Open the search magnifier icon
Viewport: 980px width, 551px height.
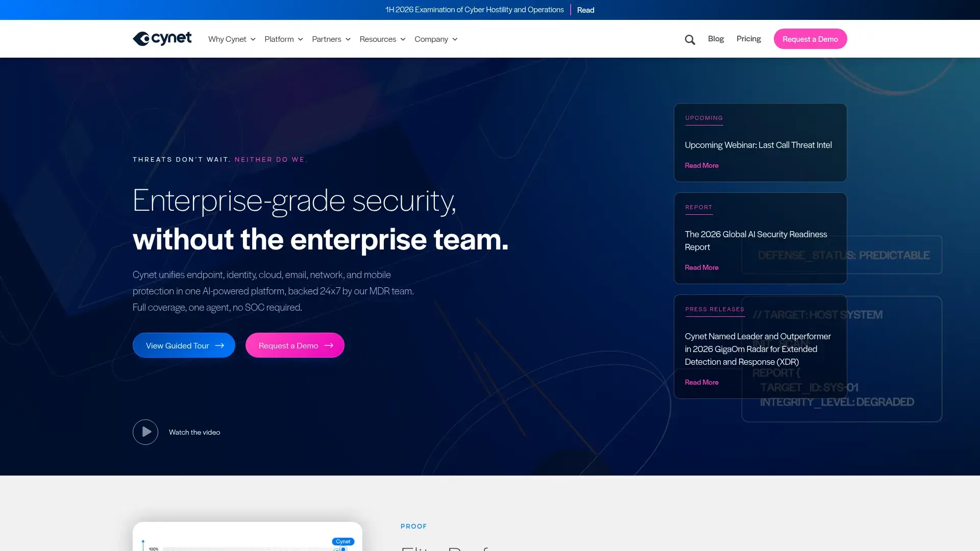coord(690,39)
